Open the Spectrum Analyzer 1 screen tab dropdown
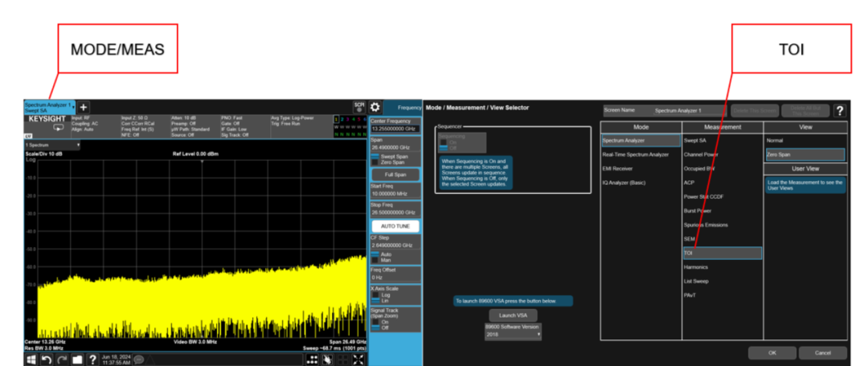 pos(49,107)
